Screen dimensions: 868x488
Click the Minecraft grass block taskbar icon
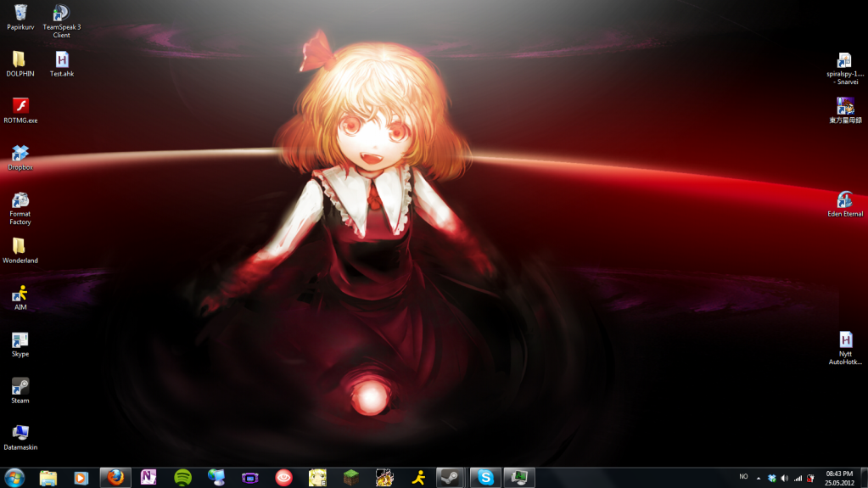click(x=351, y=478)
